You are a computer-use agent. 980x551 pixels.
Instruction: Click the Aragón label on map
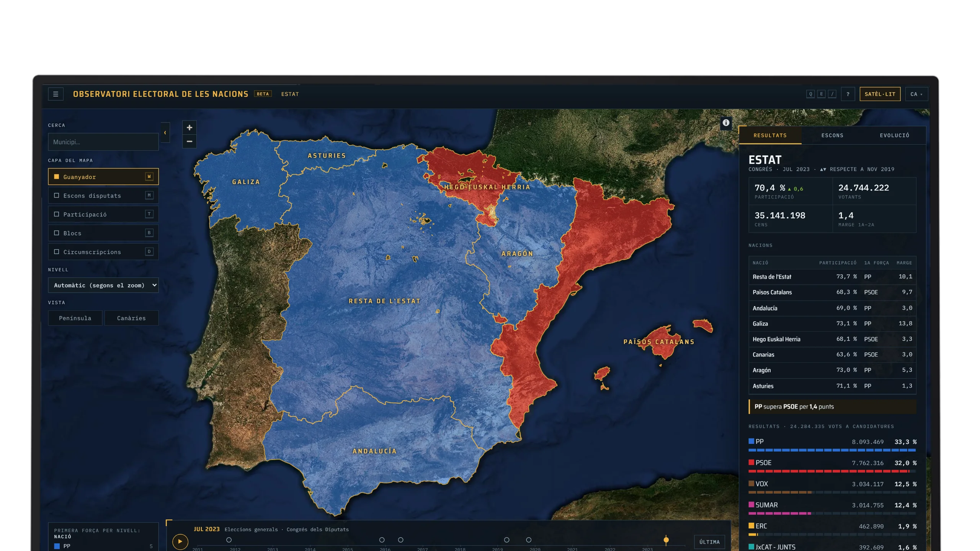tap(517, 254)
